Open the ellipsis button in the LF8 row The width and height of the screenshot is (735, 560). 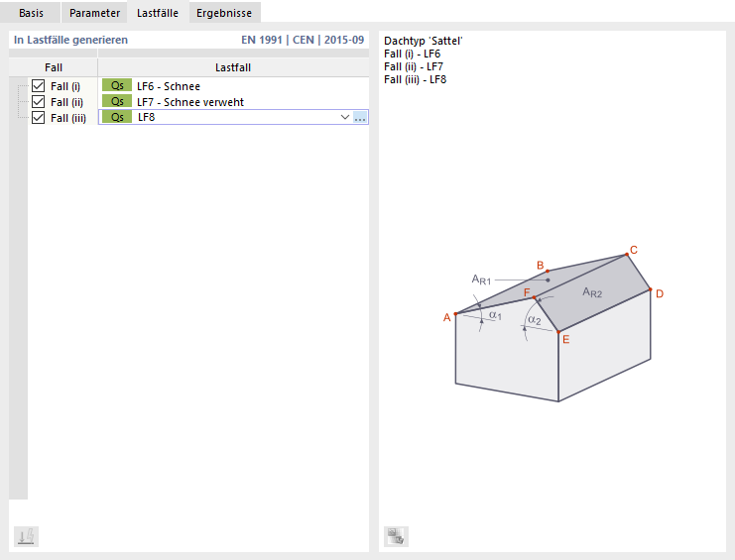point(360,118)
